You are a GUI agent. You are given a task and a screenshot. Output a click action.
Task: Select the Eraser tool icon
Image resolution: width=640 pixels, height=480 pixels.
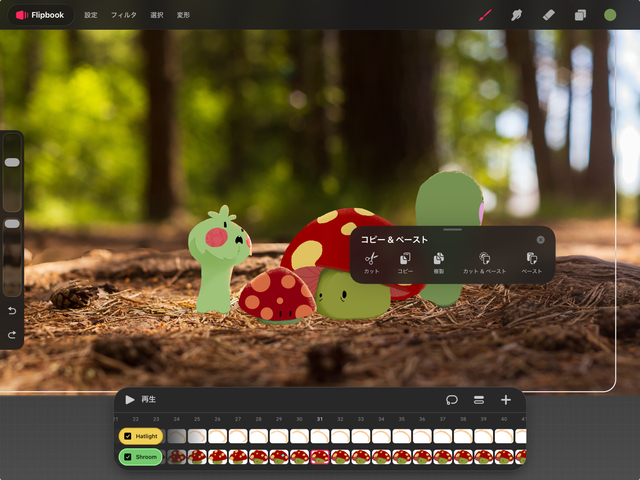548,15
